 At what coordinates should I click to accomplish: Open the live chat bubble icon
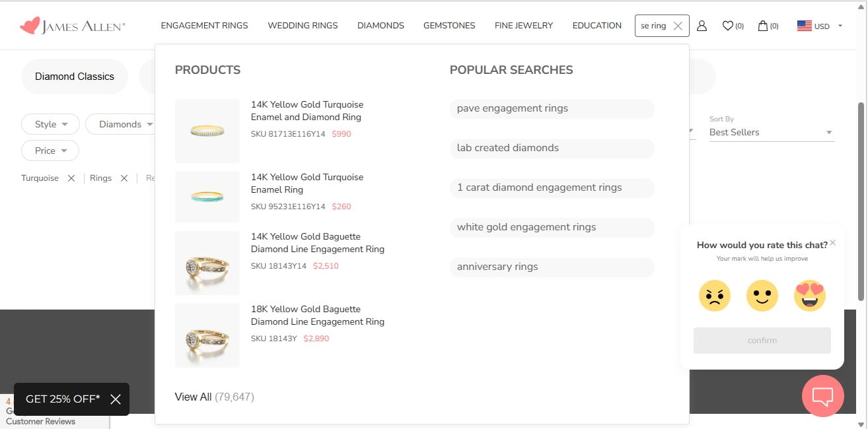click(822, 396)
